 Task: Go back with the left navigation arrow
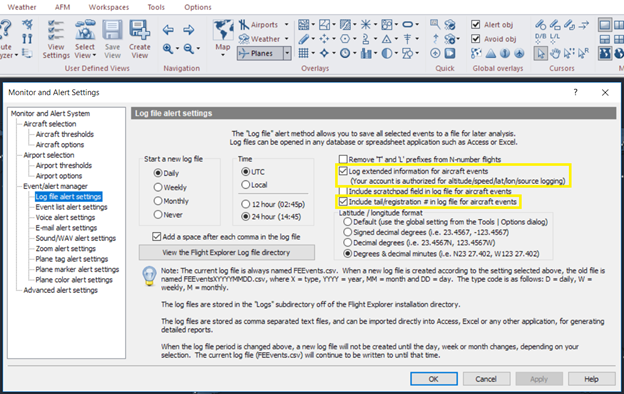coord(168,30)
